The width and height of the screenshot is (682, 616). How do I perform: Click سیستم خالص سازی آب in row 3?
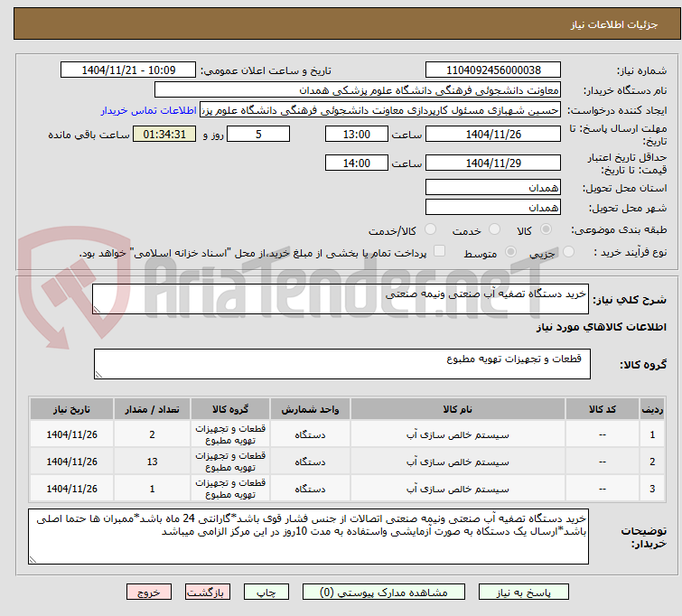coord(458,489)
